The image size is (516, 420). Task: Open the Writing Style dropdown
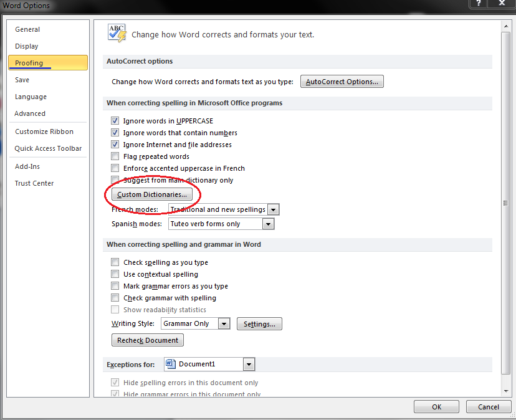click(224, 323)
